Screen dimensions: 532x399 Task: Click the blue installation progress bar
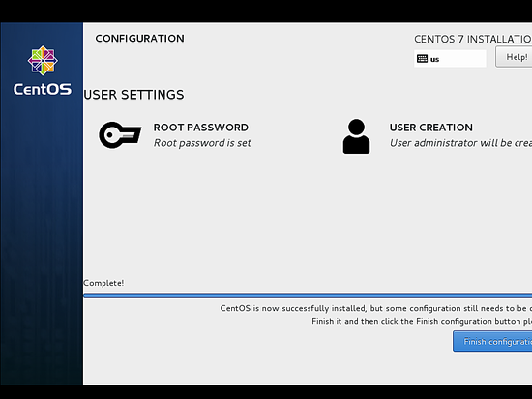pyautogui.click(x=308, y=296)
